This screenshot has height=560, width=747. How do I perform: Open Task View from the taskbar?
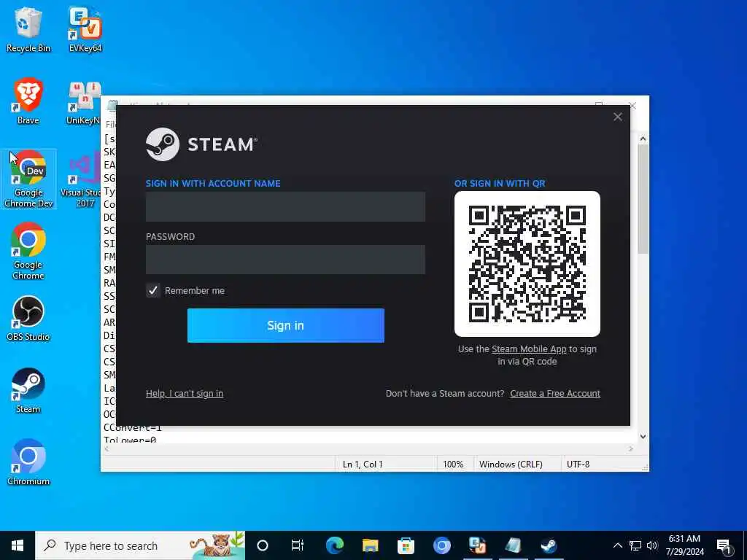298,545
